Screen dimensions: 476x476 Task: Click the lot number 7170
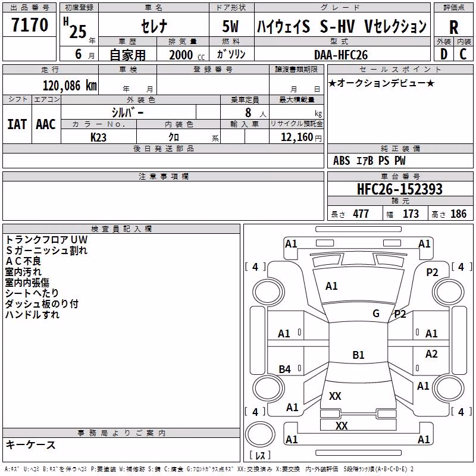point(30,25)
